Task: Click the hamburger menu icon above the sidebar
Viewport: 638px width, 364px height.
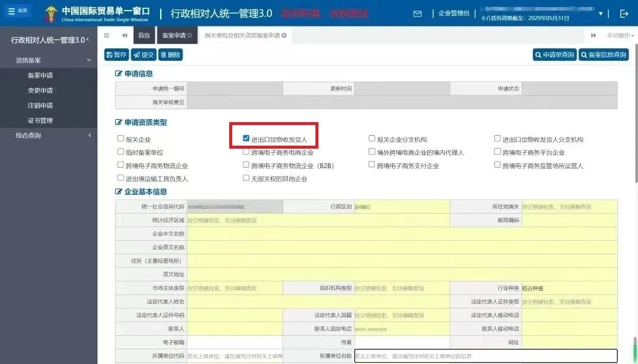Action: pyautogui.click(x=106, y=35)
